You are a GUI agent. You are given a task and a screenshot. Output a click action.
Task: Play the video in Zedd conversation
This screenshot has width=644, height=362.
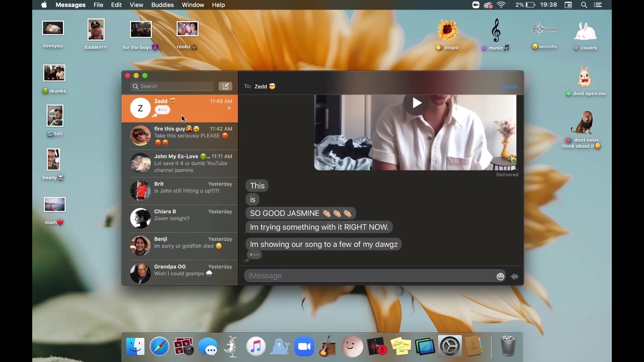417,104
